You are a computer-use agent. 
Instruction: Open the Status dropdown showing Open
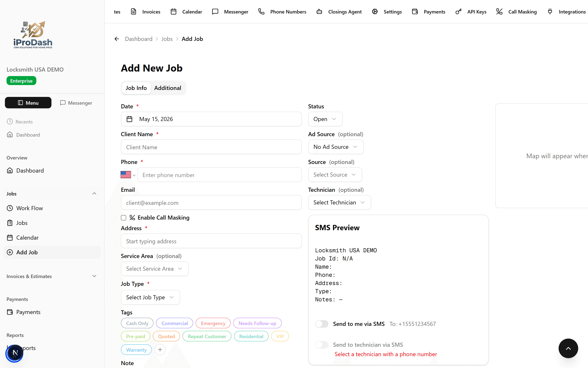pos(325,119)
